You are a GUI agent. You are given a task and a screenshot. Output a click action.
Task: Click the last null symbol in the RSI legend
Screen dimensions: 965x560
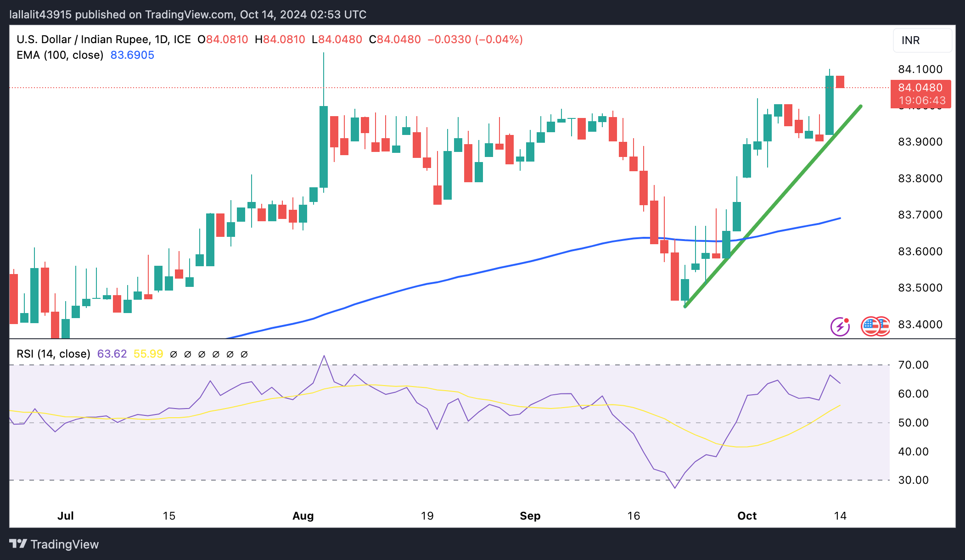click(x=244, y=354)
